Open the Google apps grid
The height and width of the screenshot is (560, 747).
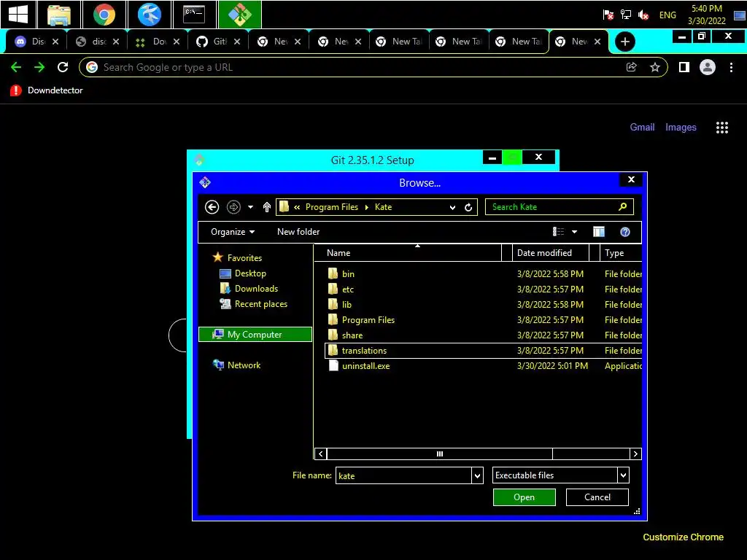(x=722, y=127)
